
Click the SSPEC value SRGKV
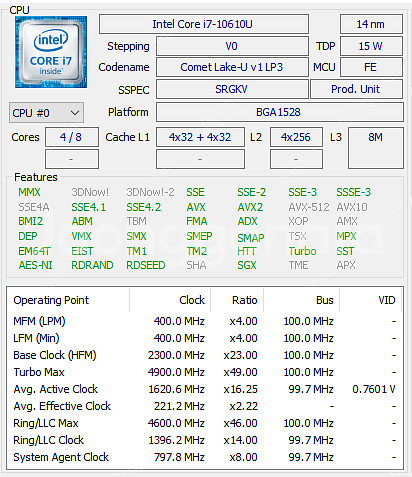(x=232, y=89)
